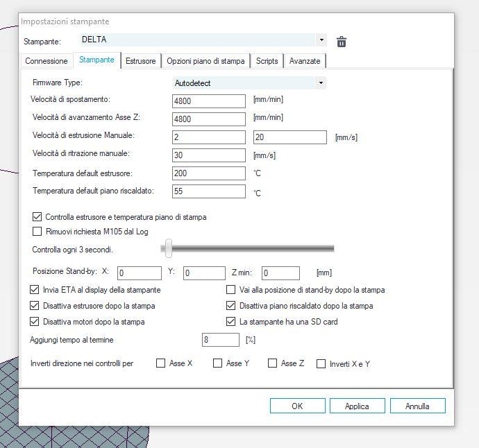Screen dimensions: 479x448
Task: Uncheck La stampante ha una SD card
Action: 230,321
